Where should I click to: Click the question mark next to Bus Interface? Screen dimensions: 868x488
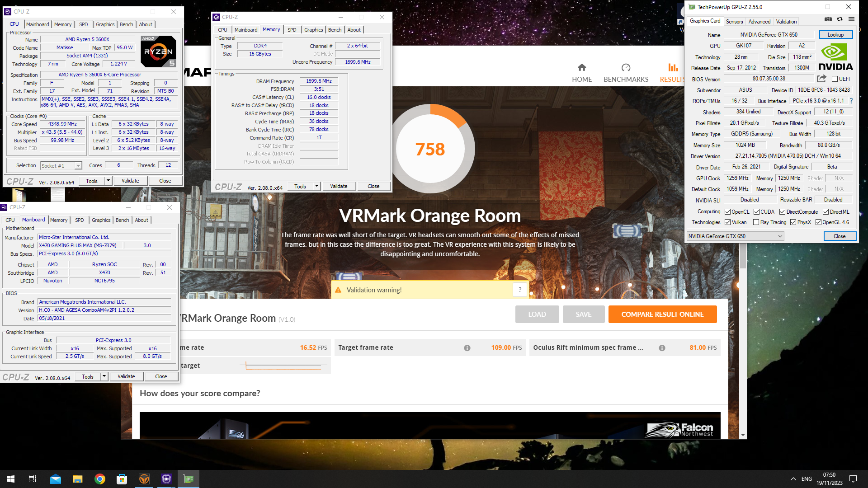coord(851,101)
